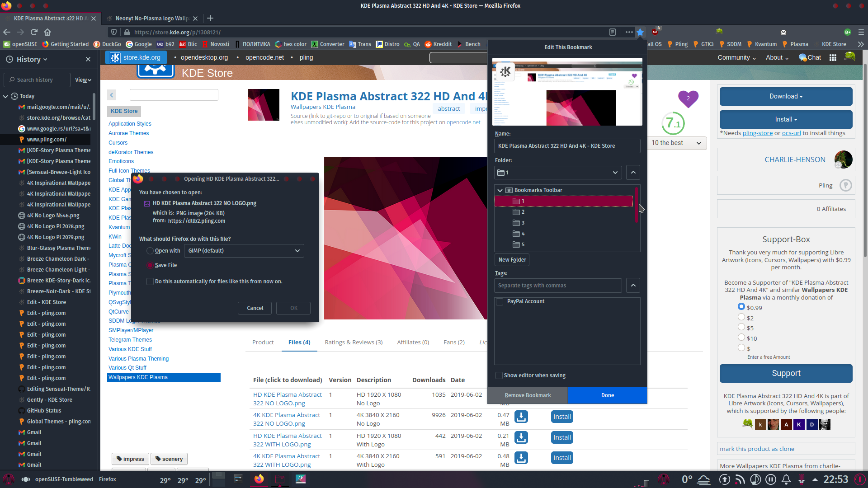This screenshot has height=488, width=868.
Task: Click the Firefox icon in taskbar
Action: point(259,479)
